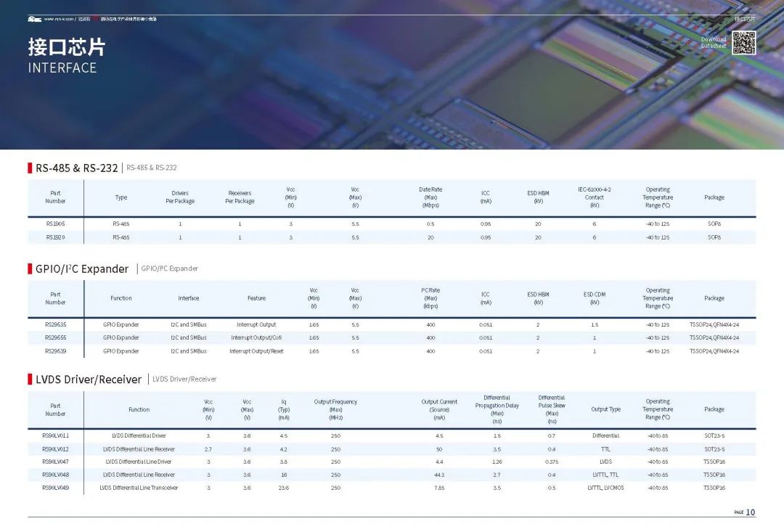Click the output current value "7.85"
Viewport: 784px width, 532px height.
(x=439, y=488)
